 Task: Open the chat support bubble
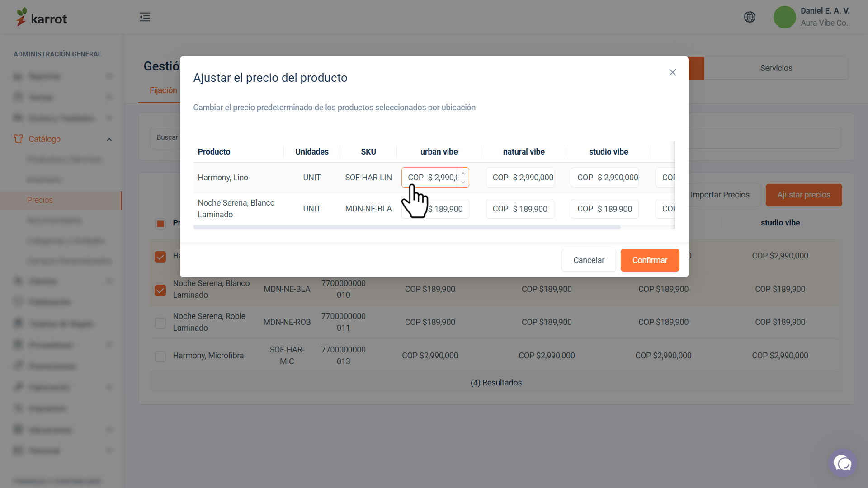tap(843, 463)
